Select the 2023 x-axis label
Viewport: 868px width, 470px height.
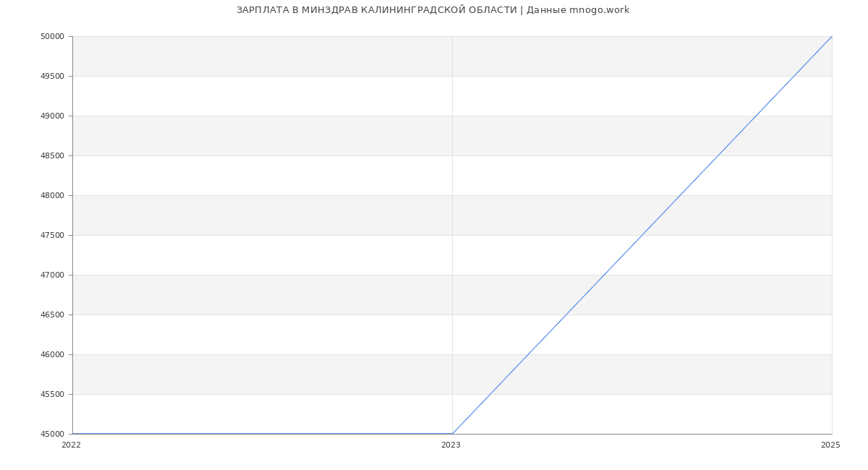click(451, 445)
